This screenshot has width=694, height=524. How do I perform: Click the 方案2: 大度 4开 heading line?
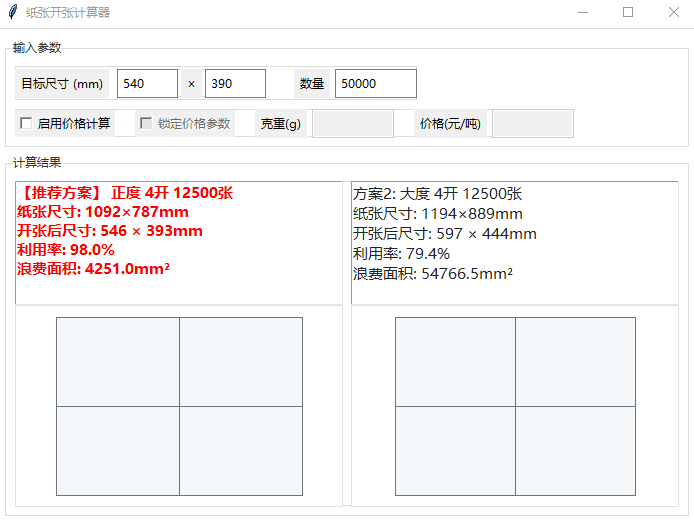437,194
